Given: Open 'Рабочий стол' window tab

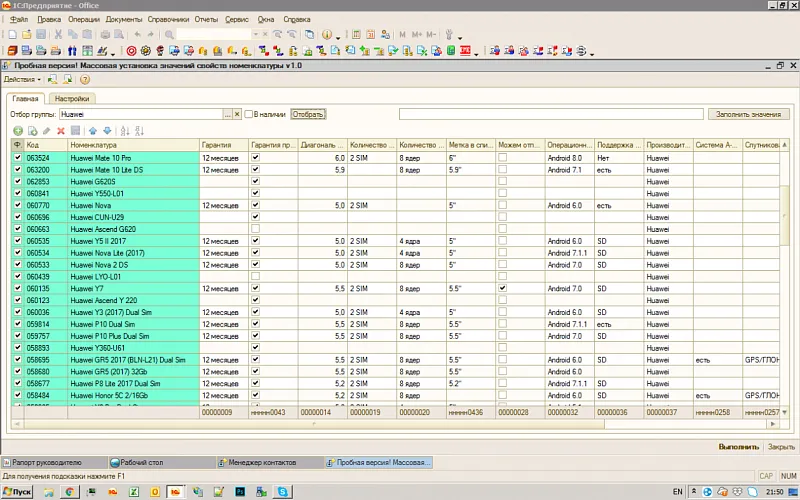Looking at the screenshot, I should (x=161, y=462).
